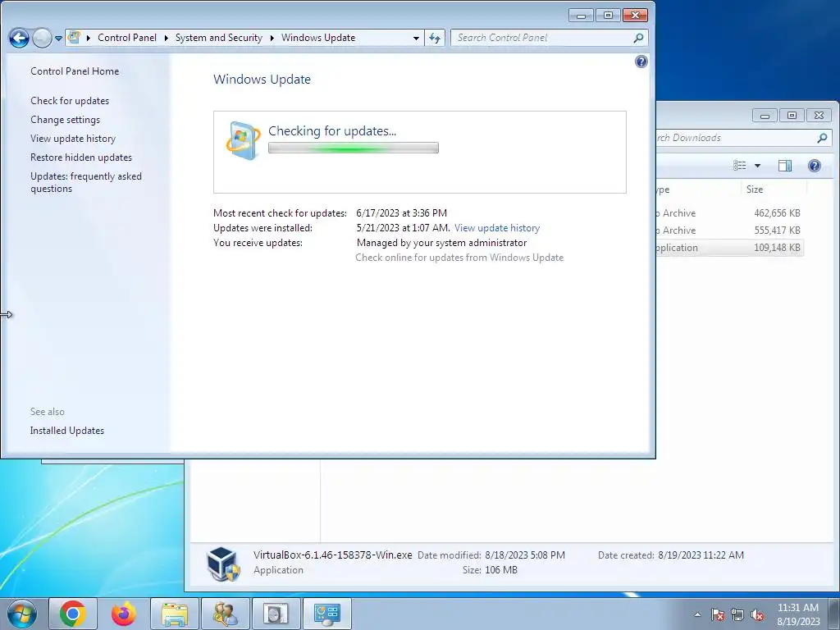Click the Control Panel icon in the address bar
Image resolution: width=840 pixels, height=630 pixels.
coord(75,38)
